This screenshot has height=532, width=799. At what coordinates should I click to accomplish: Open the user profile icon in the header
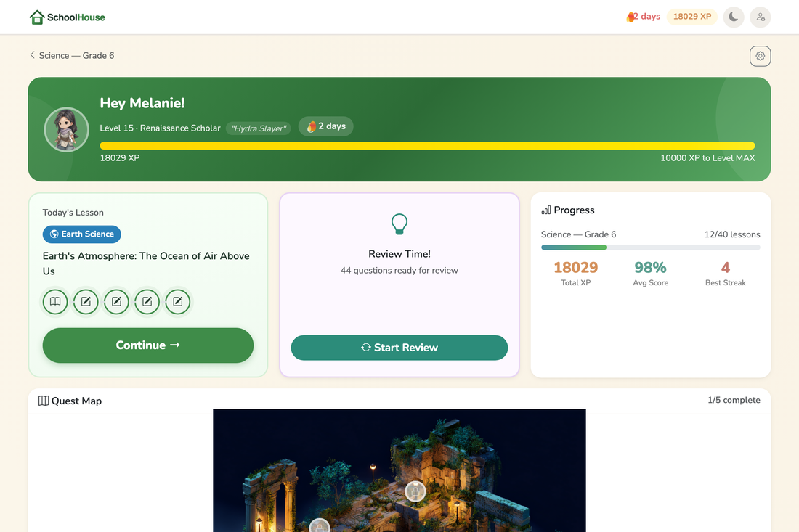tap(760, 17)
